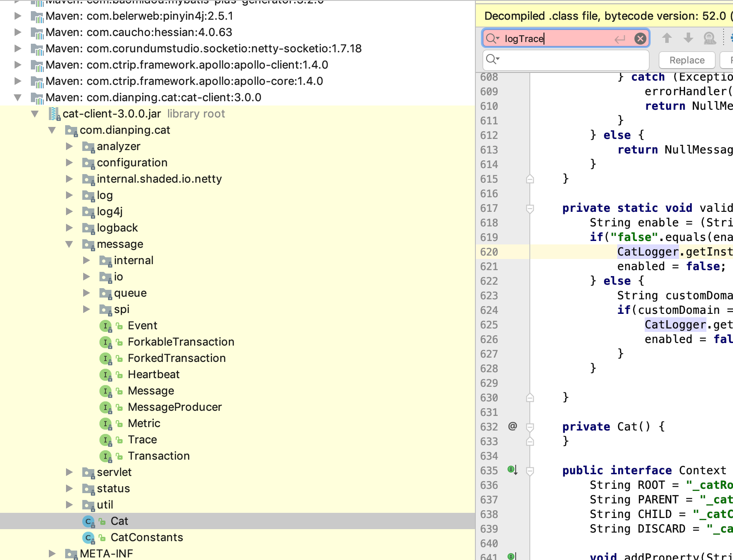Expand the queue package
Viewport: 733px width, 560px height.
[87, 293]
